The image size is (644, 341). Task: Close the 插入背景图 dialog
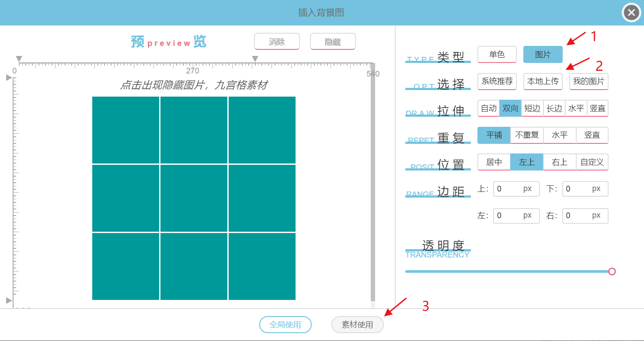click(631, 12)
